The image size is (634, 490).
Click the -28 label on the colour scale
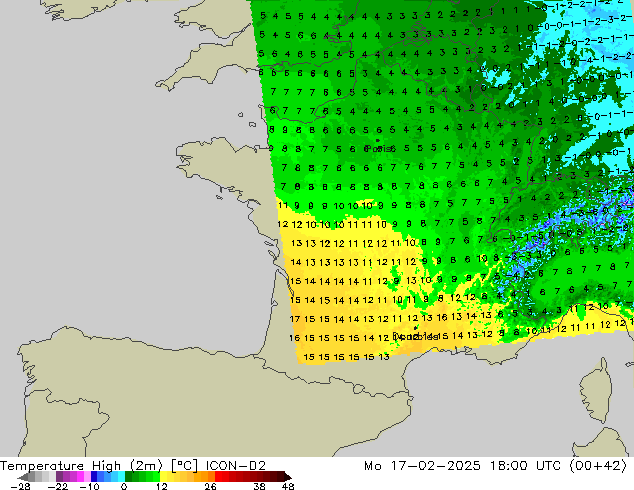(x=20, y=486)
